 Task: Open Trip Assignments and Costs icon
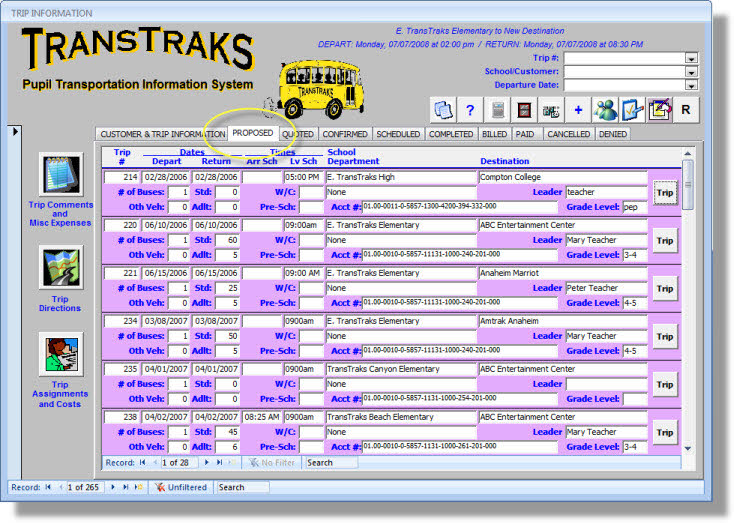[x=60, y=355]
